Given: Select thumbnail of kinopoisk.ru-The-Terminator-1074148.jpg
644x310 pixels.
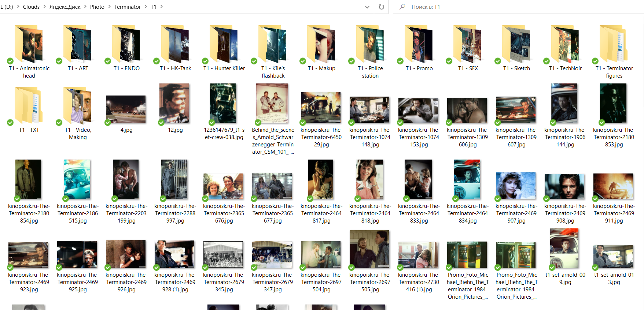Looking at the screenshot, I should [x=369, y=110].
